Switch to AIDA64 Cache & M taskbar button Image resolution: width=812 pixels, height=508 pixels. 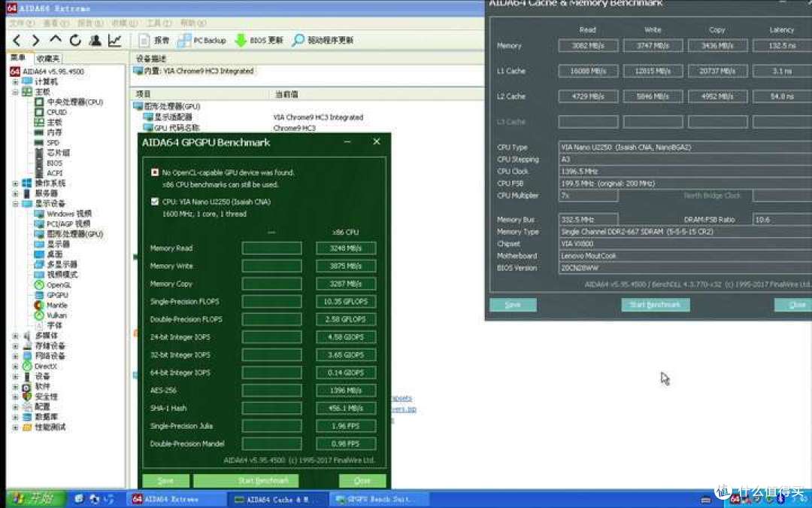point(277,499)
